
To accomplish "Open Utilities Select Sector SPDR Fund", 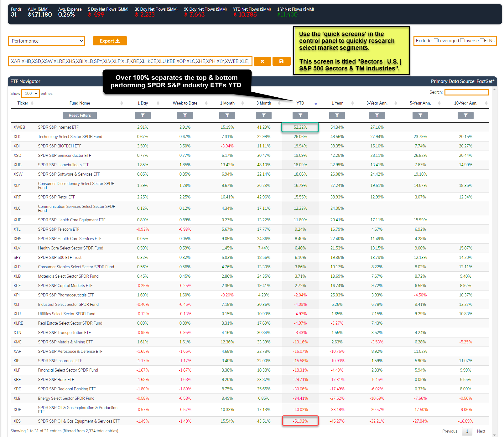I will [67, 314].
